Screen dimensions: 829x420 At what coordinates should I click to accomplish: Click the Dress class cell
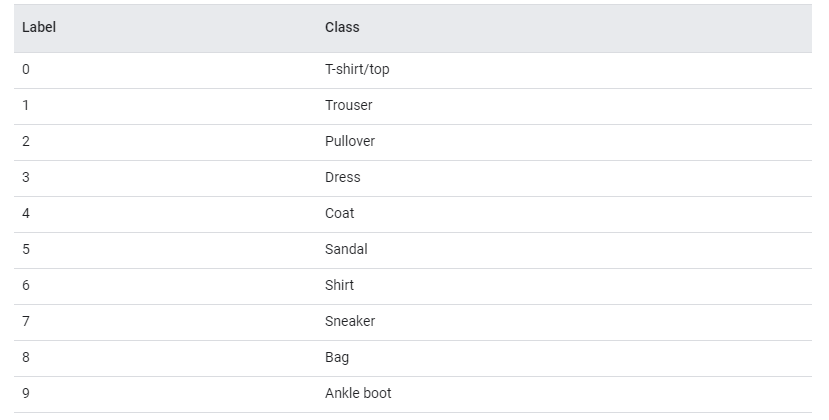[x=342, y=177]
